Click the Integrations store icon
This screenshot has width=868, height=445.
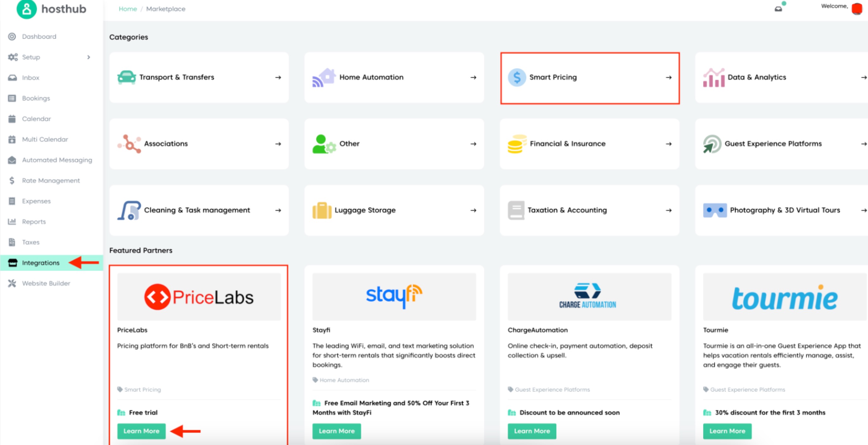12,263
